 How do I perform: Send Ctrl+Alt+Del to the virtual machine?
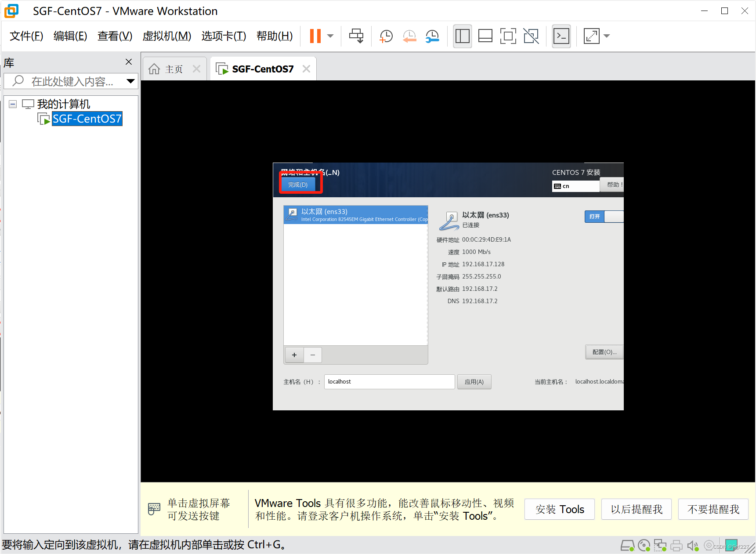[356, 36]
